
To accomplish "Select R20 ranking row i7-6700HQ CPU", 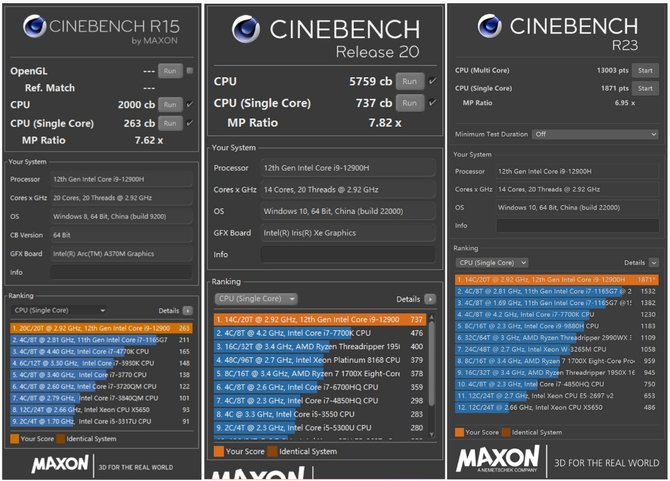I will [320, 387].
